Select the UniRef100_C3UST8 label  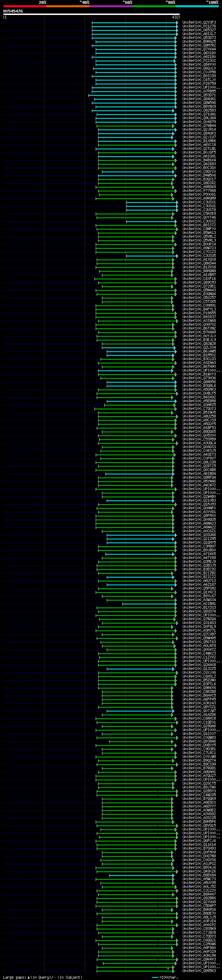[x=199, y=210]
